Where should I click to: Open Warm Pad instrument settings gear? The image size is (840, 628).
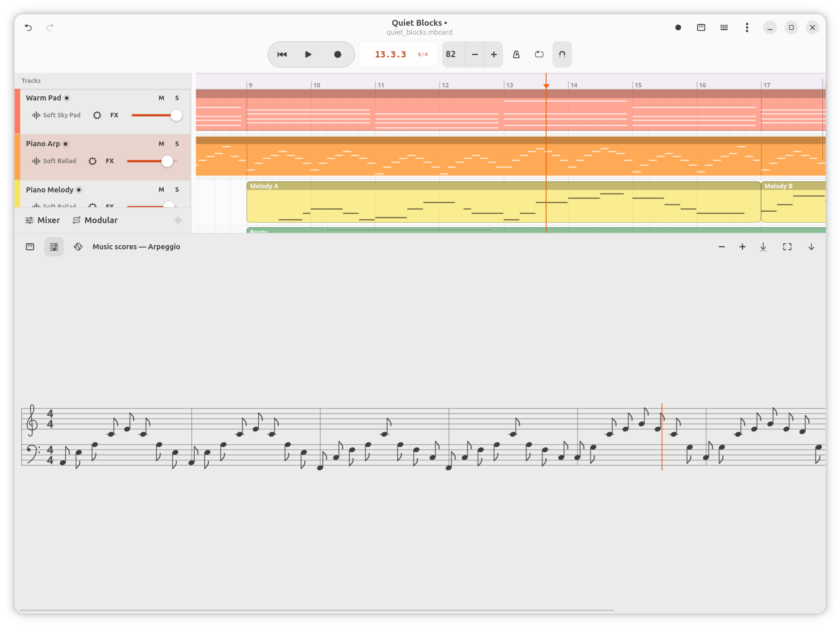[x=97, y=115]
